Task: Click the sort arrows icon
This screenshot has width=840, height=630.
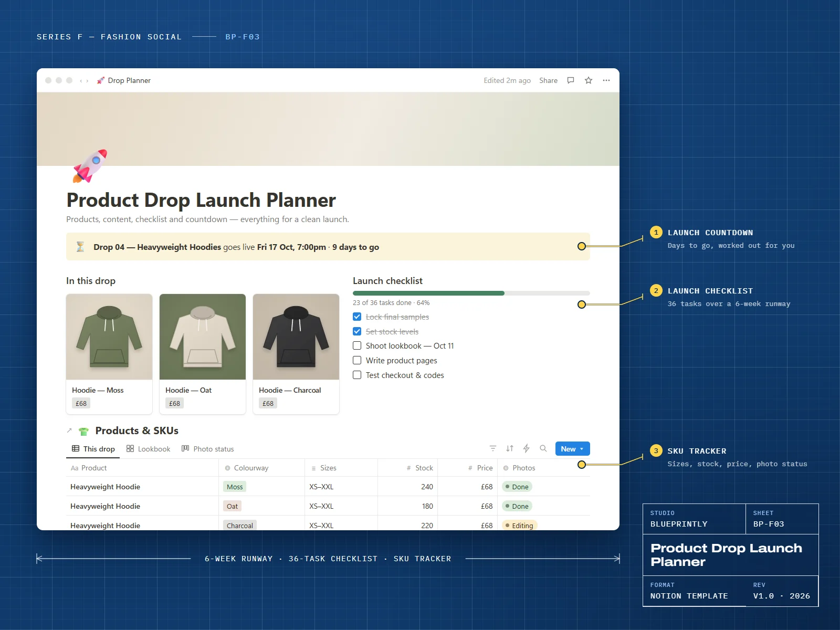Action: (x=510, y=448)
